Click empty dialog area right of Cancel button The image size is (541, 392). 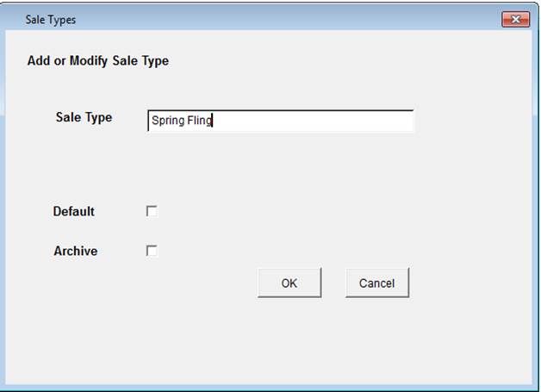pos(465,283)
